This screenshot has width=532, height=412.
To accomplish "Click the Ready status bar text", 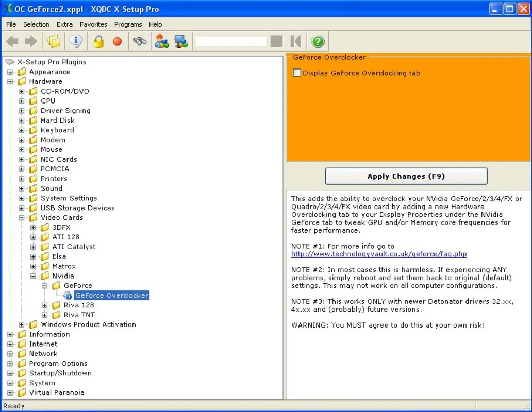I will pyautogui.click(x=13, y=406).
